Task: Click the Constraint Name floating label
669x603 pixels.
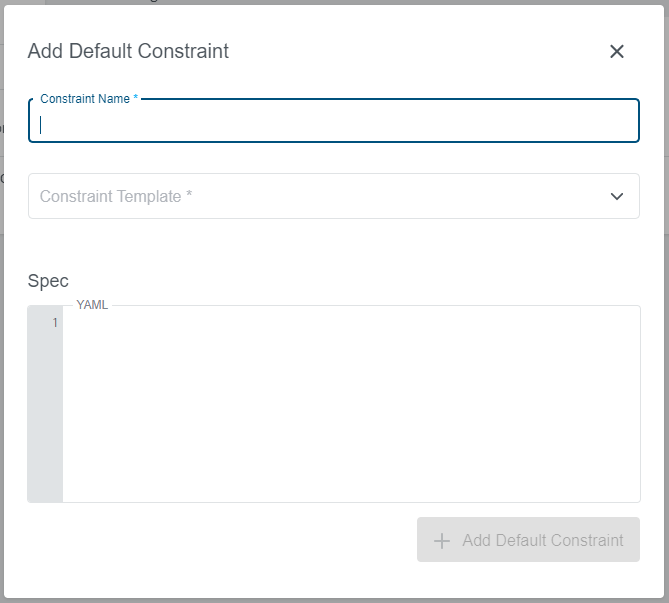Action: (x=89, y=100)
